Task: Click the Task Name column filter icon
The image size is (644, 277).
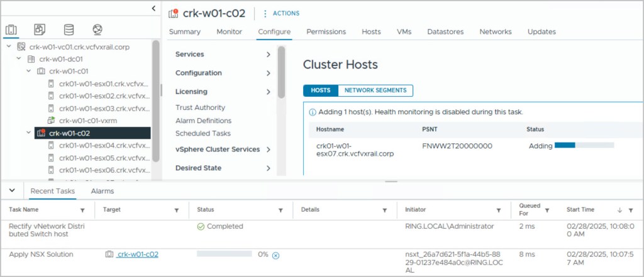Action: [x=82, y=210]
